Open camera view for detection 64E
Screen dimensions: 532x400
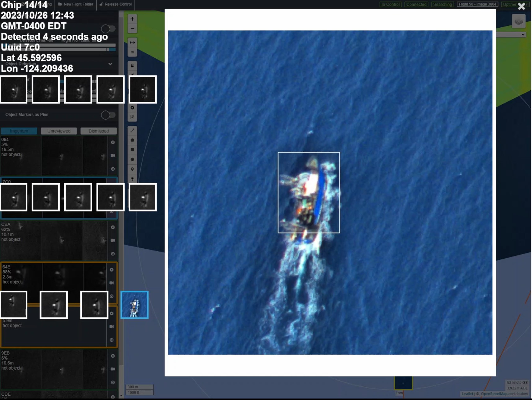(x=112, y=283)
